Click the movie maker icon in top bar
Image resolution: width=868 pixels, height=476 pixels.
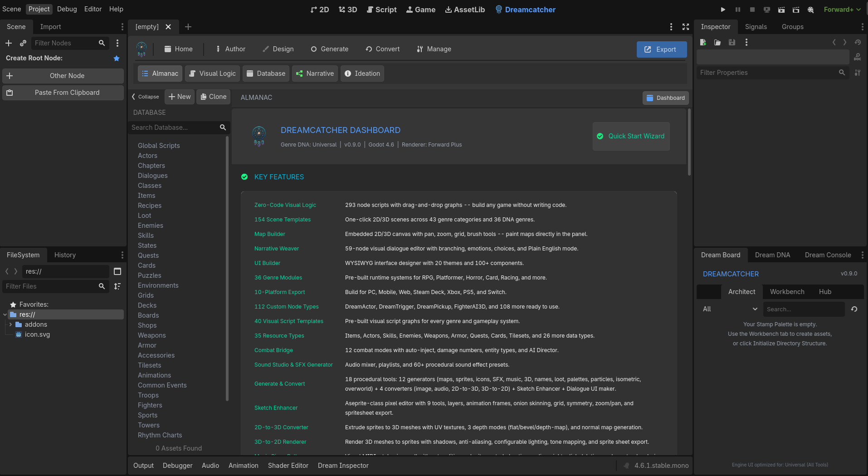[810, 10]
